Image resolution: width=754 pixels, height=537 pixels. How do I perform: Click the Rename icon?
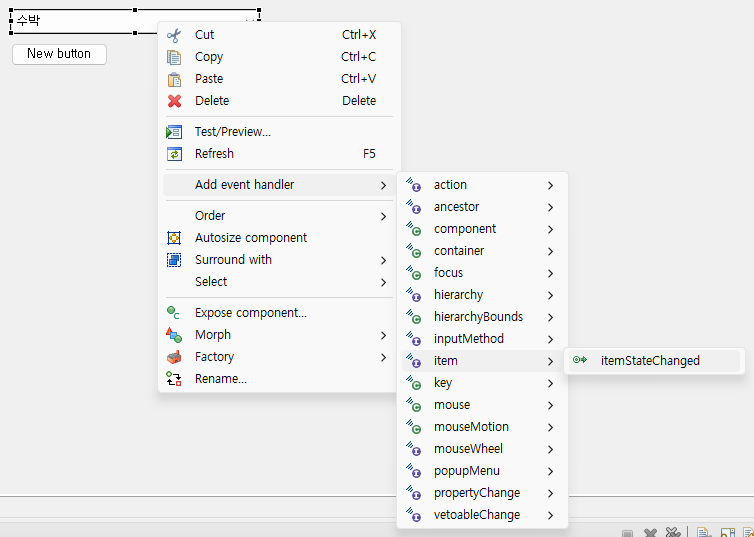174,379
